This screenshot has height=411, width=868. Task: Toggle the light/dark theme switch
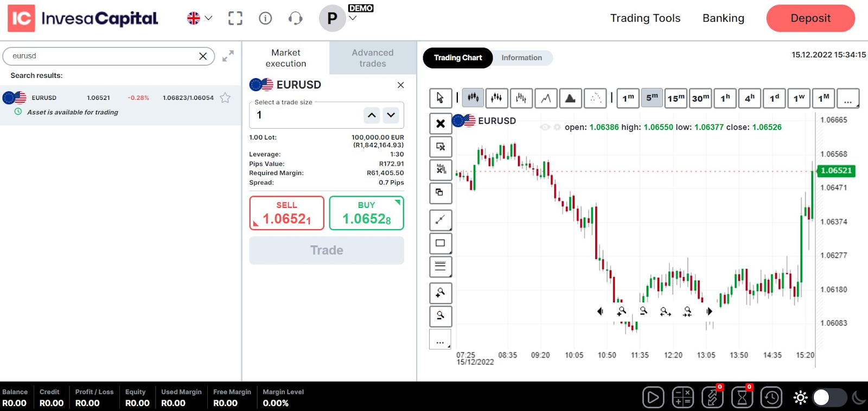(x=829, y=397)
